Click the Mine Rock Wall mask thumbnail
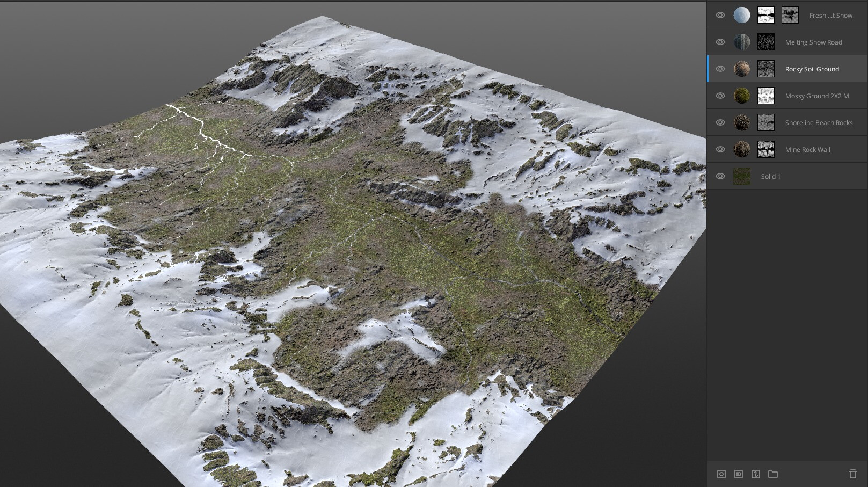The width and height of the screenshot is (868, 487). pos(765,149)
